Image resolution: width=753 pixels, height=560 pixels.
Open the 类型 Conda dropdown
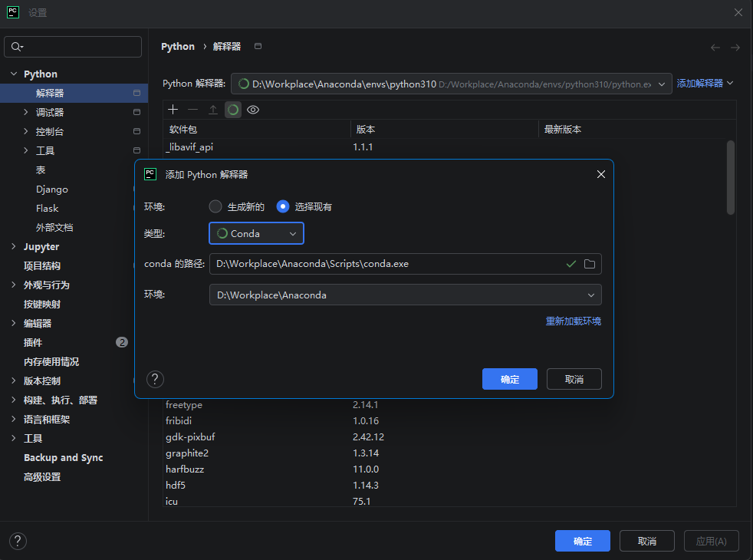tap(256, 233)
